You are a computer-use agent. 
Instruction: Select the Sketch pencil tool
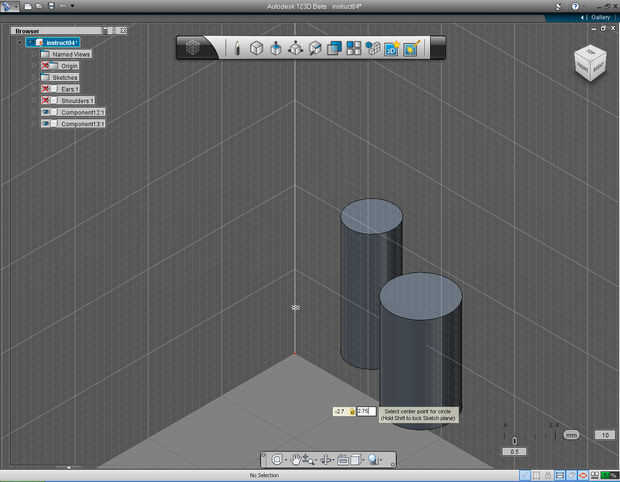tap(237, 48)
